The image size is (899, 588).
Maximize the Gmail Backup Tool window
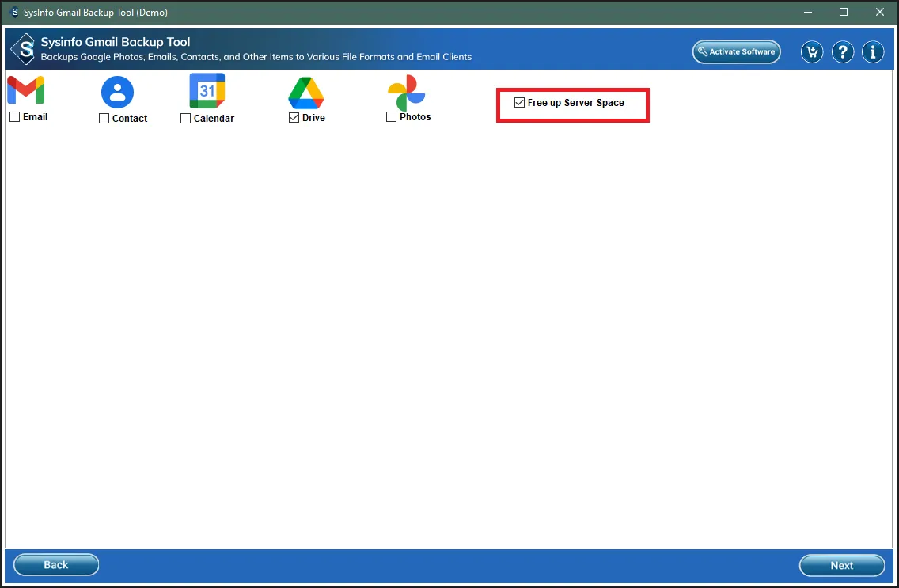(x=844, y=12)
